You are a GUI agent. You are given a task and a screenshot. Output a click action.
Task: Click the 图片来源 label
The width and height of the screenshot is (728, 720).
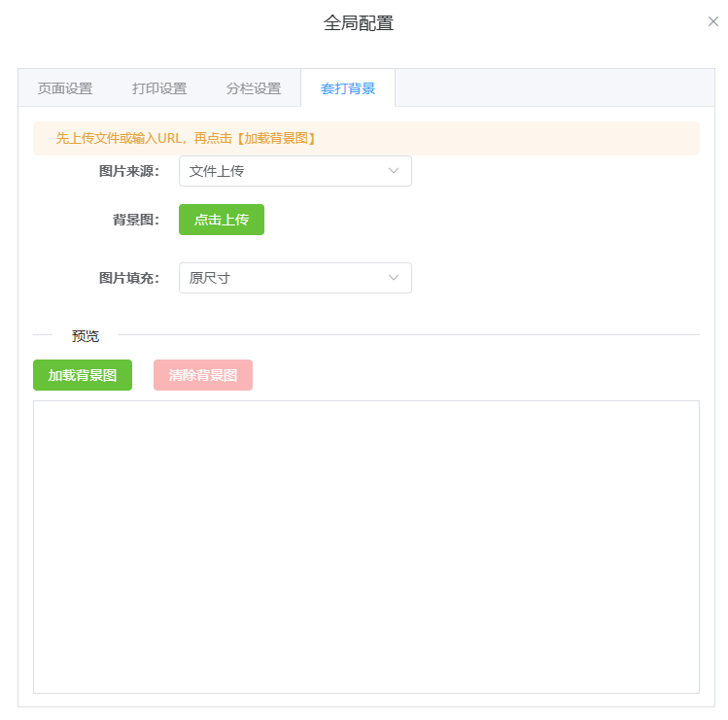point(129,171)
